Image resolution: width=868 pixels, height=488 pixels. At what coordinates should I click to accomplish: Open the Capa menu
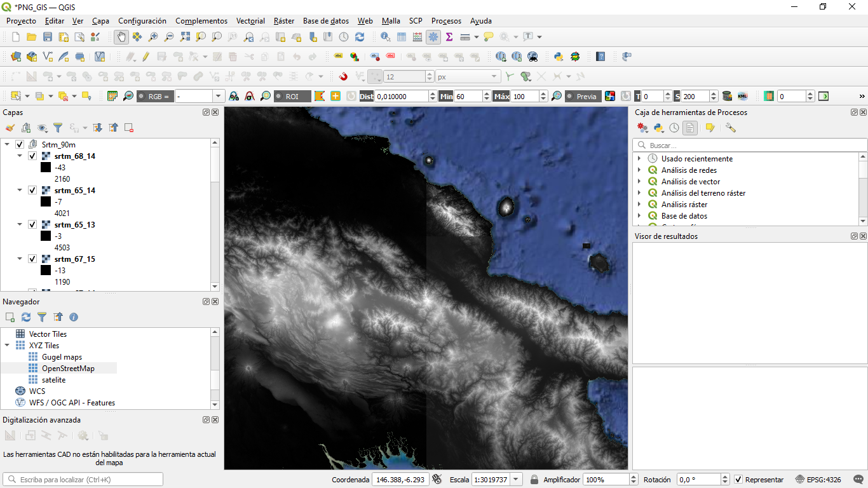pos(100,21)
